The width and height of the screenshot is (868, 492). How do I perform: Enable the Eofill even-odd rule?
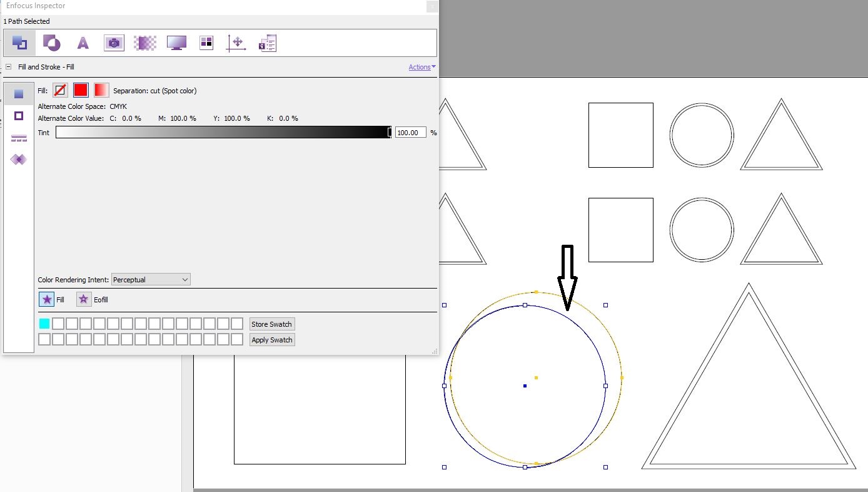84,299
